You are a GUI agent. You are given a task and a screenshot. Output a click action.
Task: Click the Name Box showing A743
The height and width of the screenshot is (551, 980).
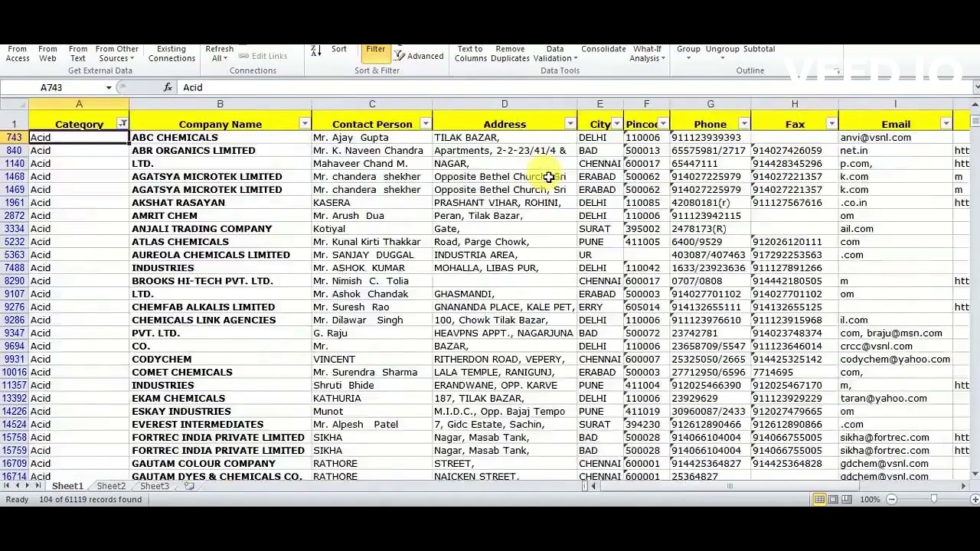tap(52, 88)
